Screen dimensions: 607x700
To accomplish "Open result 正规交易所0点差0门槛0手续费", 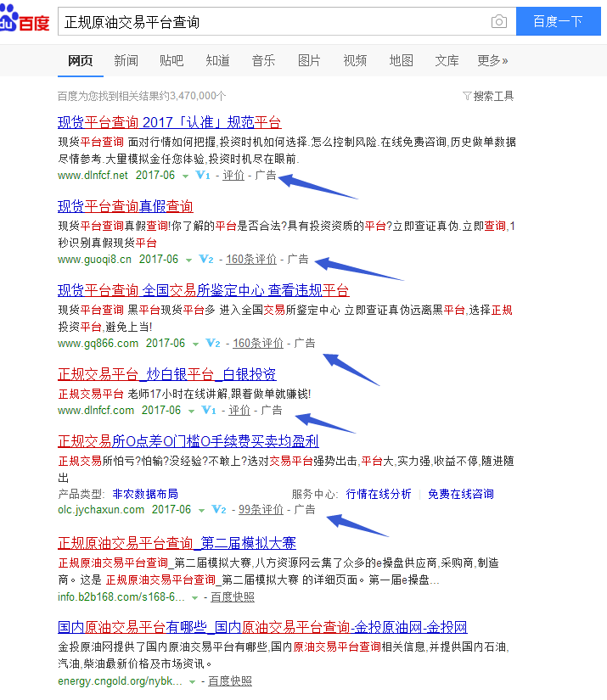I will pos(188,441).
